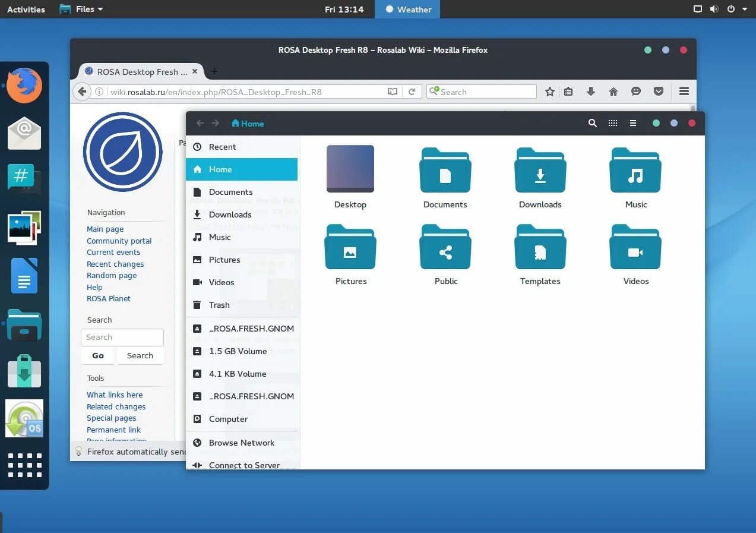756x533 pixels.
Task: Open the Recent changes wiki link
Action: point(115,264)
